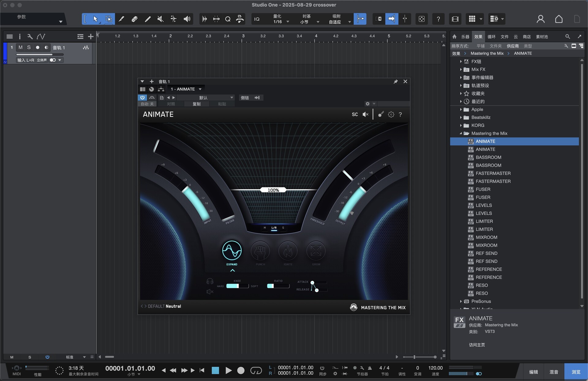Go to the Start page home icon

tap(559, 19)
